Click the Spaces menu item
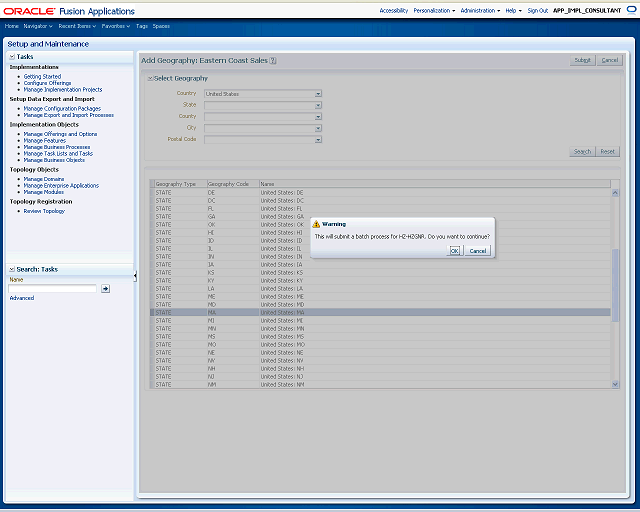Image resolution: width=640 pixels, height=512 pixels. 161,26
